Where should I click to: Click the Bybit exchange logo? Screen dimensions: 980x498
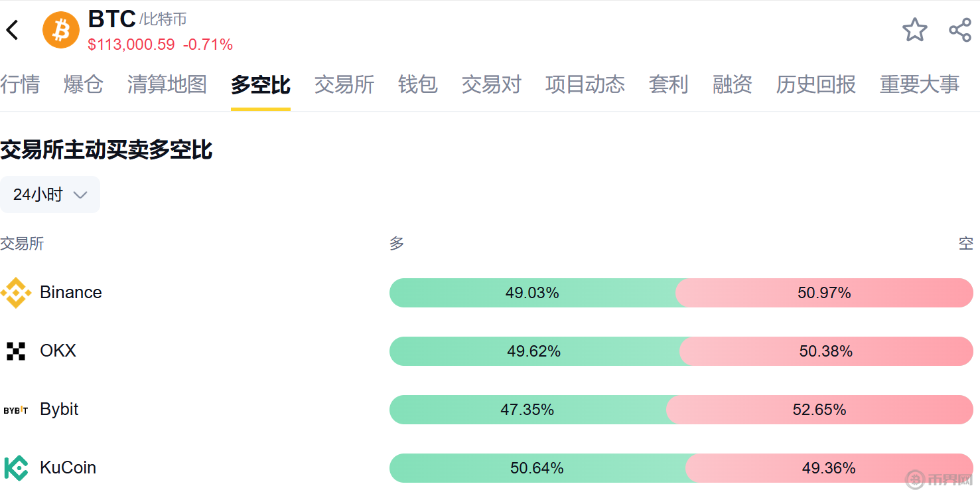[16, 410]
